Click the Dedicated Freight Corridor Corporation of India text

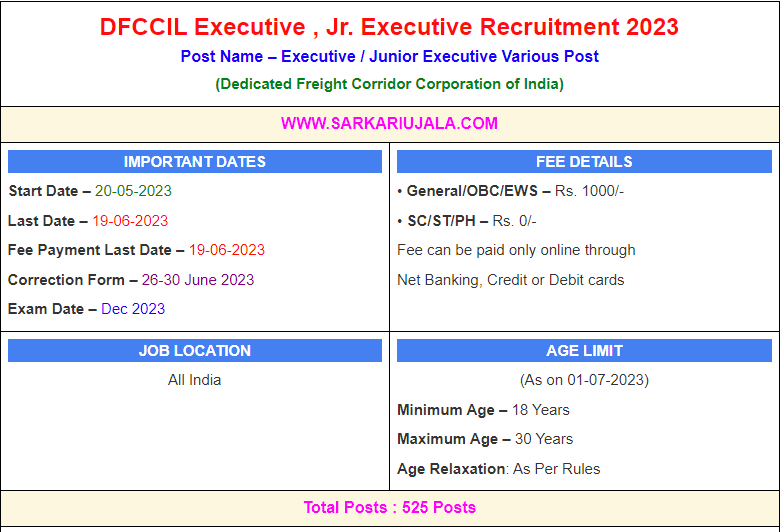(389, 84)
